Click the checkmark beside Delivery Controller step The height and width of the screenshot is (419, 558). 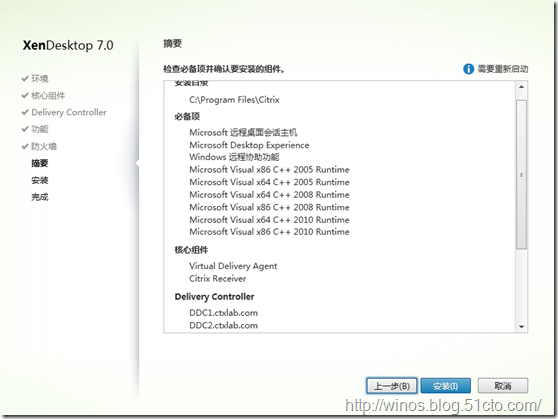tap(25, 112)
